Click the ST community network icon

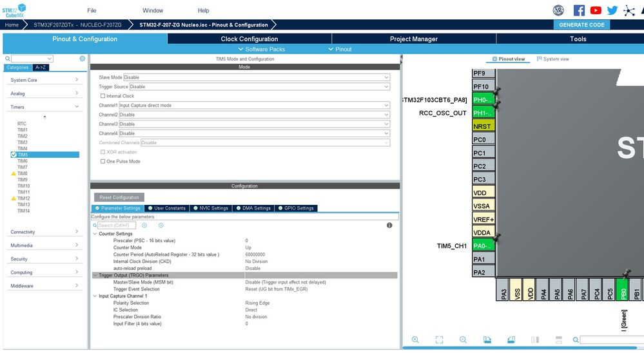629,11
